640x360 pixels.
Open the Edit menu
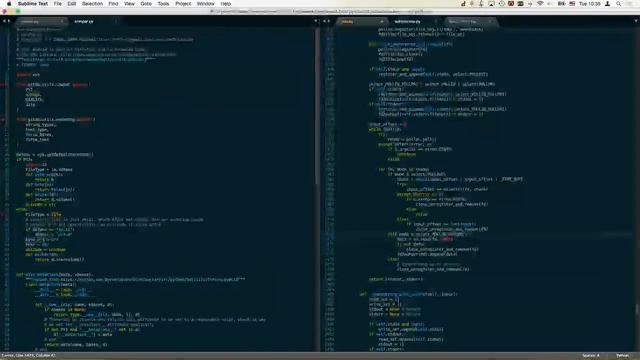point(72,4)
